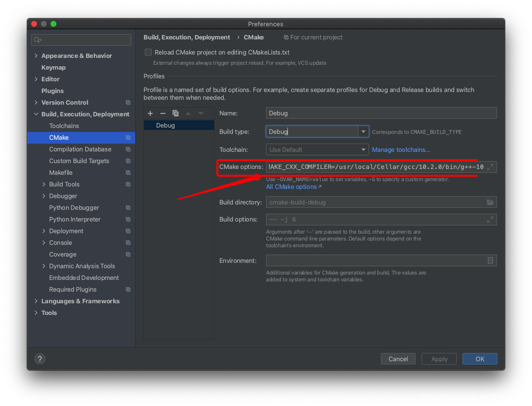Open the Makefile settings page

pos(61,173)
